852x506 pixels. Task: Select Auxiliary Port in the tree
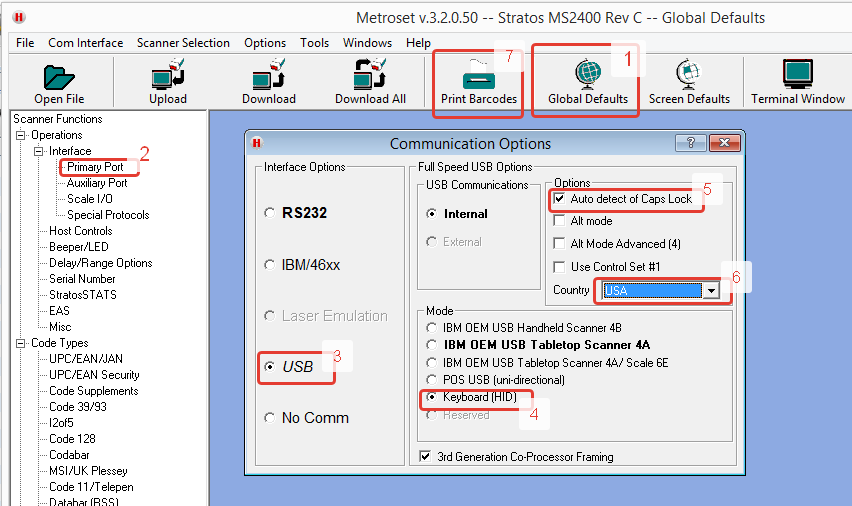(97, 183)
